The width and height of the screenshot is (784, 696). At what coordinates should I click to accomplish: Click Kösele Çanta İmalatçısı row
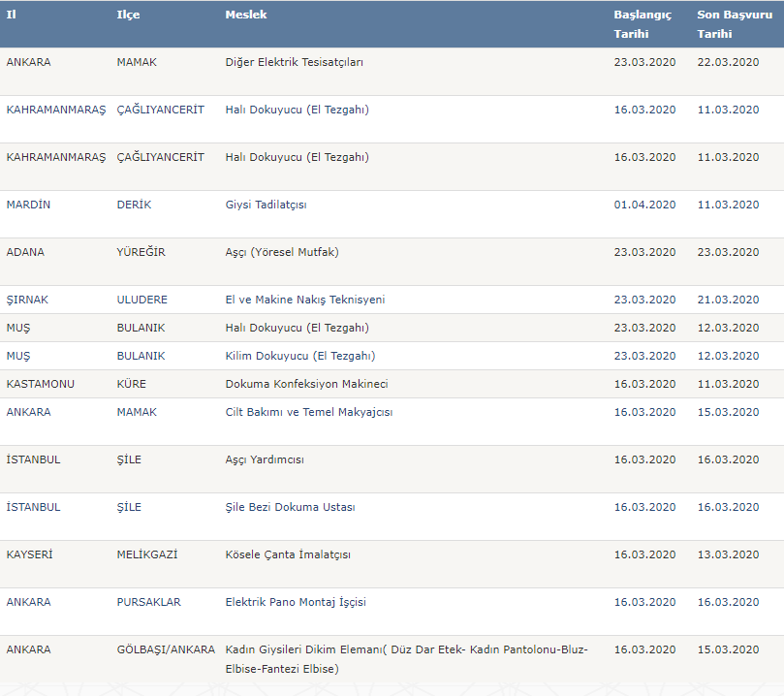pyautogui.click(x=288, y=554)
